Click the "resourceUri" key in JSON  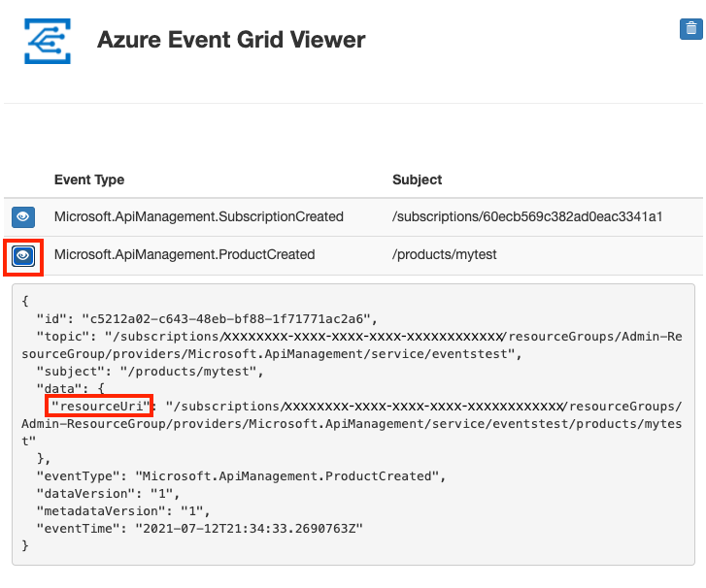(x=100, y=407)
